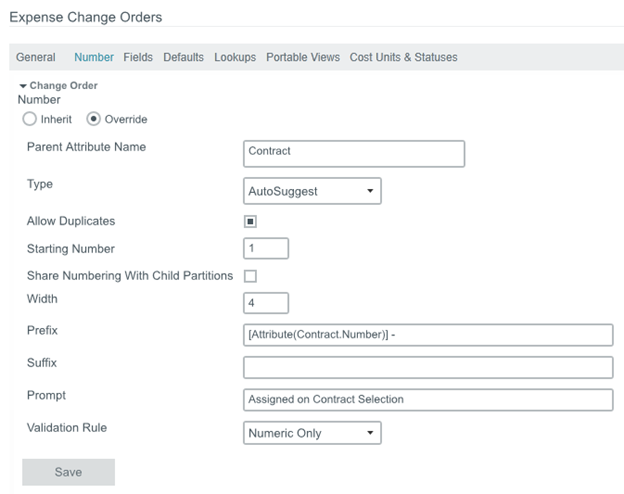The width and height of the screenshot is (624, 494).
Task: Click the empty Suffix field
Action: click(428, 367)
